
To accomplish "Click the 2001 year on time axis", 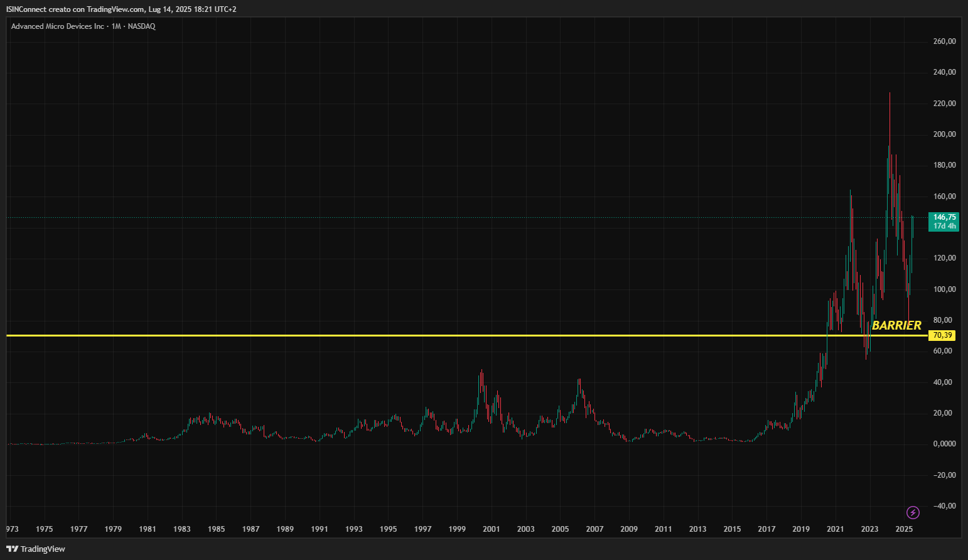I will [x=492, y=529].
